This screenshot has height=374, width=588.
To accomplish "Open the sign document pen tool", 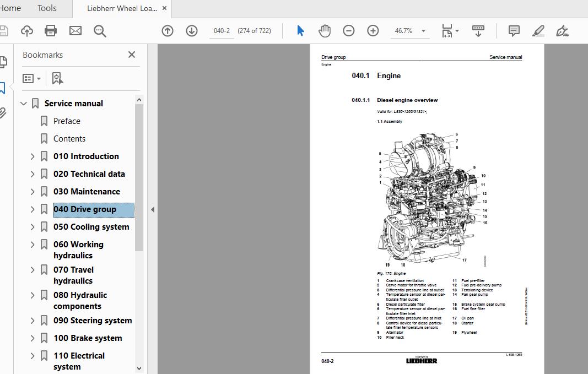I will pyautogui.click(x=562, y=31).
